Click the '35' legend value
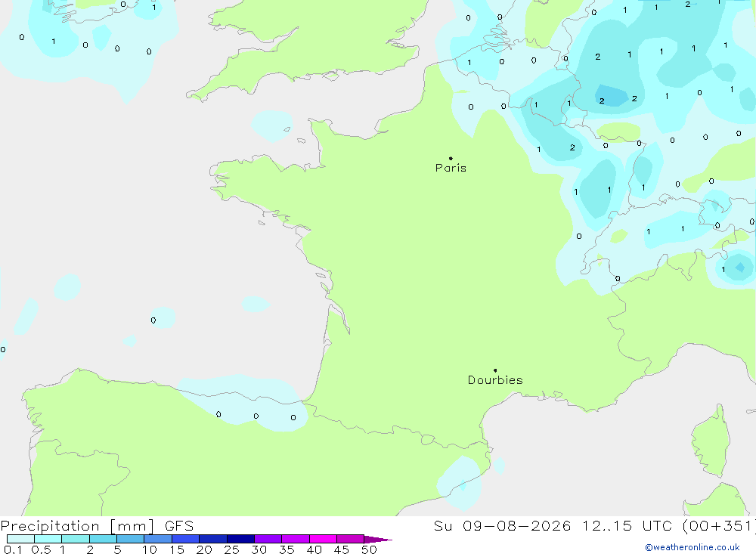The image size is (756, 554). click(x=287, y=549)
